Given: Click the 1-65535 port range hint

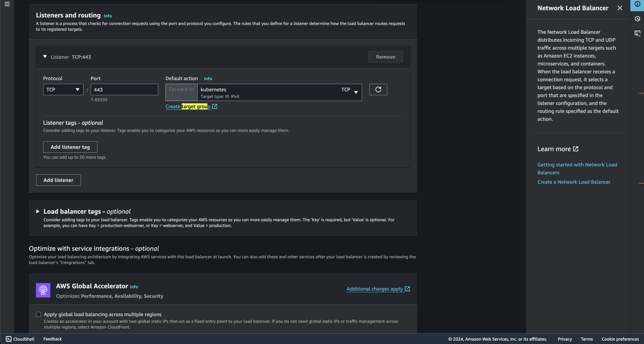Looking at the screenshot, I should (x=99, y=100).
